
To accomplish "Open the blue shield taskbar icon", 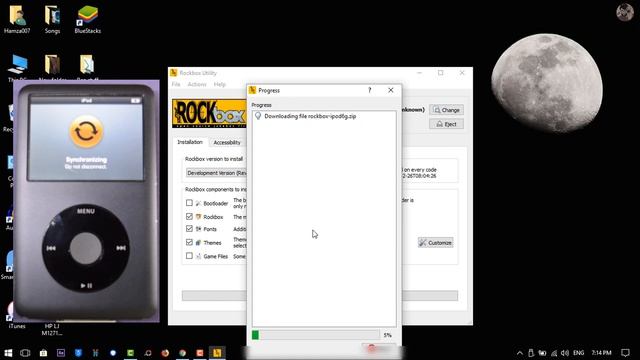I will click(78, 353).
